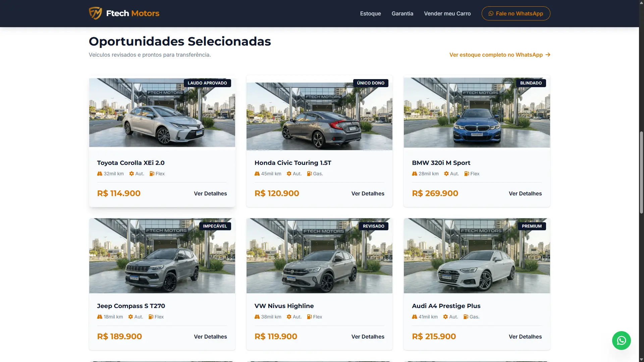644x362 pixels.
Task: Click the Fale no WhatsApp button
Action: 516,13
